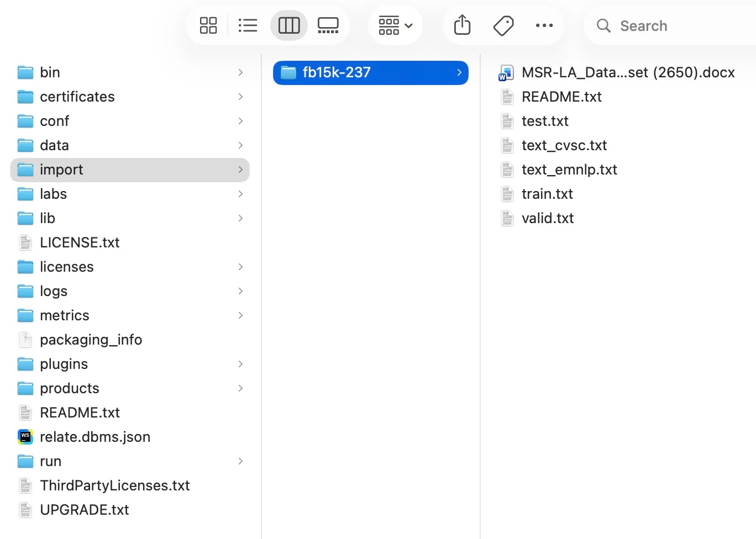Click the Word icon of MSR-LA docx
756x539 pixels.
point(506,73)
